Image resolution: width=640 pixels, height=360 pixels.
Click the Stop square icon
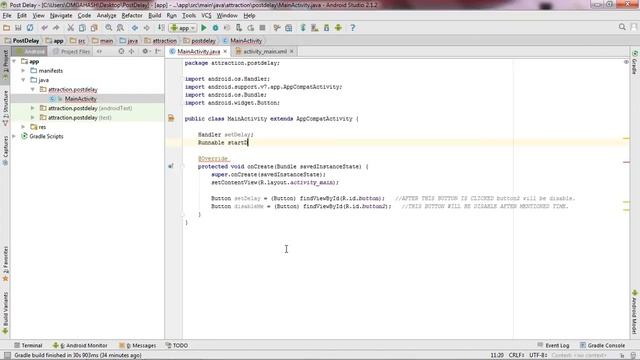[x=262, y=28]
